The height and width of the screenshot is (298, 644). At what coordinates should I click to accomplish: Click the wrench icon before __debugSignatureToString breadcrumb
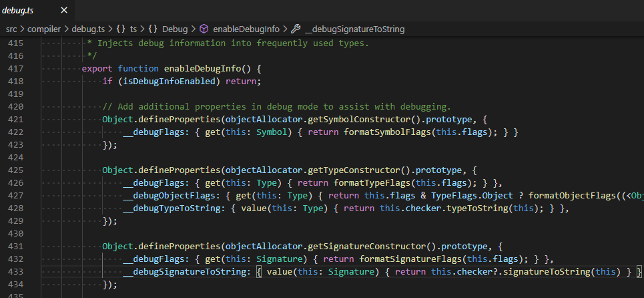pyautogui.click(x=295, y=29)
